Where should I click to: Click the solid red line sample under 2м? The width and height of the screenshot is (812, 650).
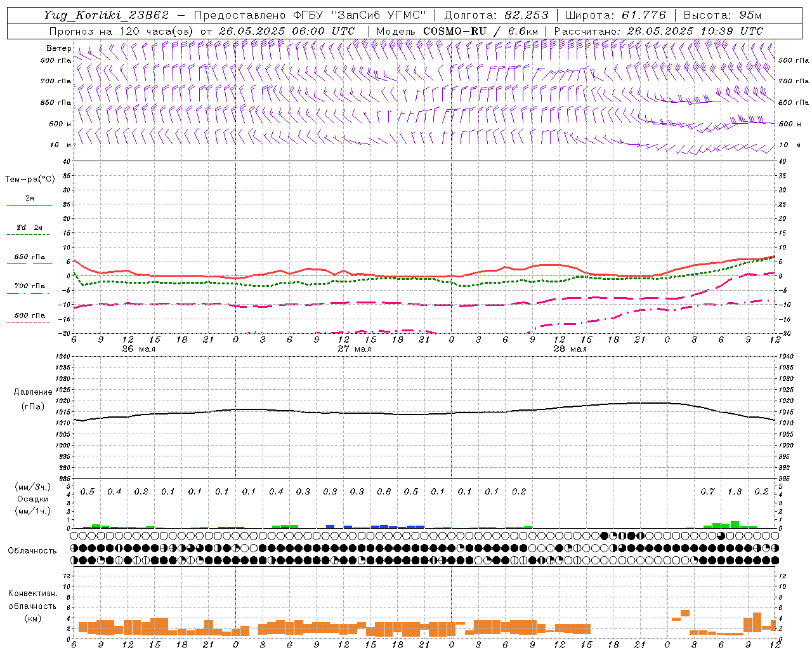point(30,205)
